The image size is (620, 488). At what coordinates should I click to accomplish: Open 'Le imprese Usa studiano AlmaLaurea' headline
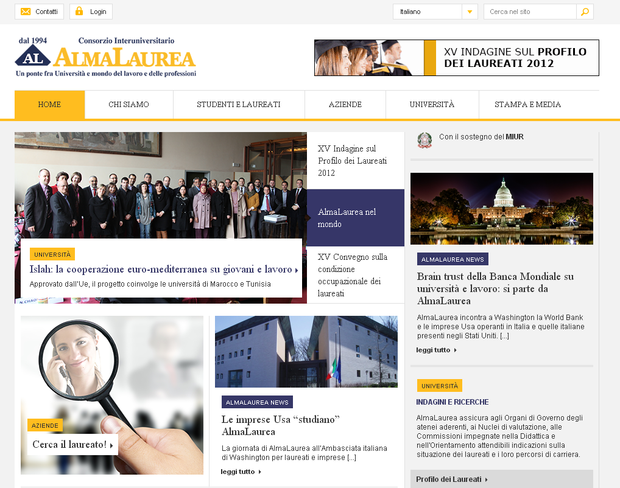[280, 426]
